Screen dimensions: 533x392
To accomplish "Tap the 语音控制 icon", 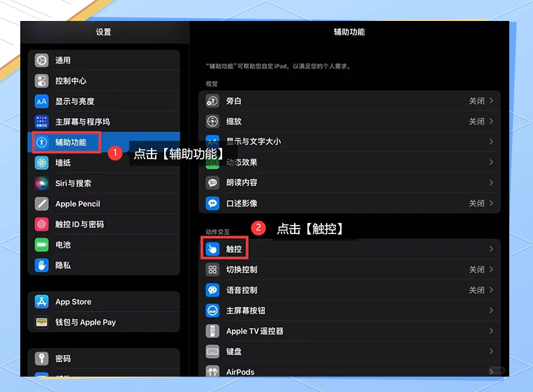I will click(x=212, y=290).
